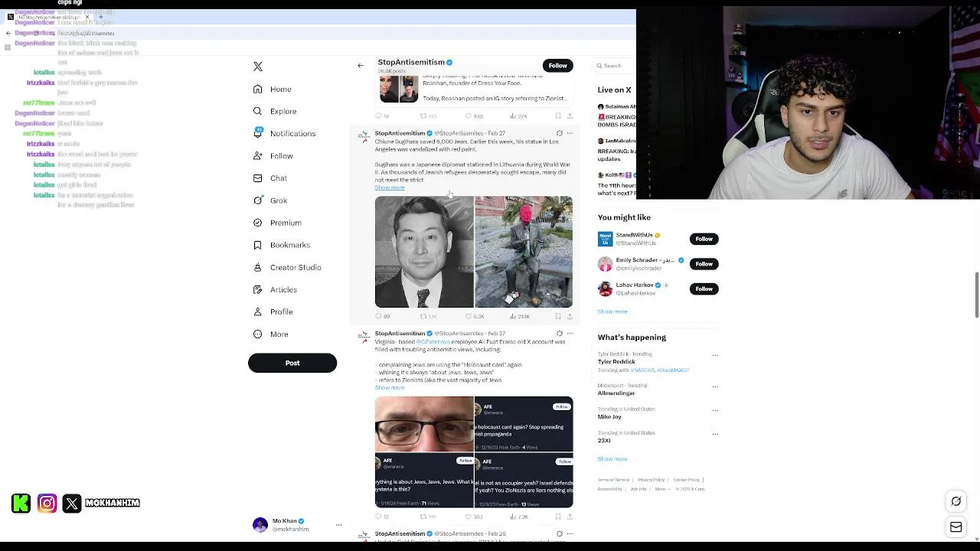The height and width of the screenshot is (551, 980).
Task: Like the post with 363 likes
Action: pos(474,517)
